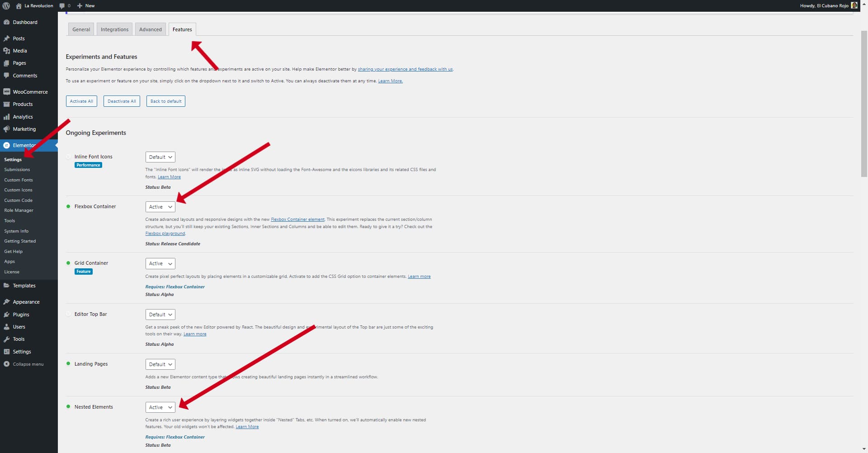Click the Collapse menu arrow icon
Image resolution: width=868 pixels, height=453 pixels.
click(6, 364)
